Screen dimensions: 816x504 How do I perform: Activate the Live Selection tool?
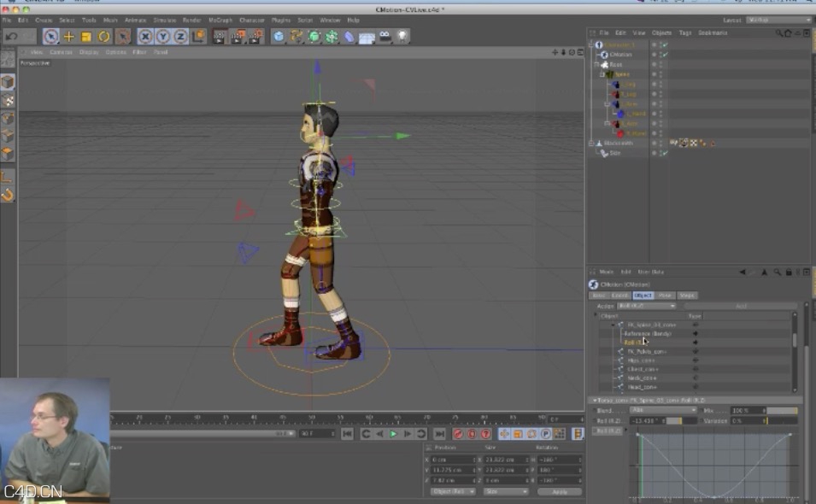pyautogui.click(x=49, y=36)
